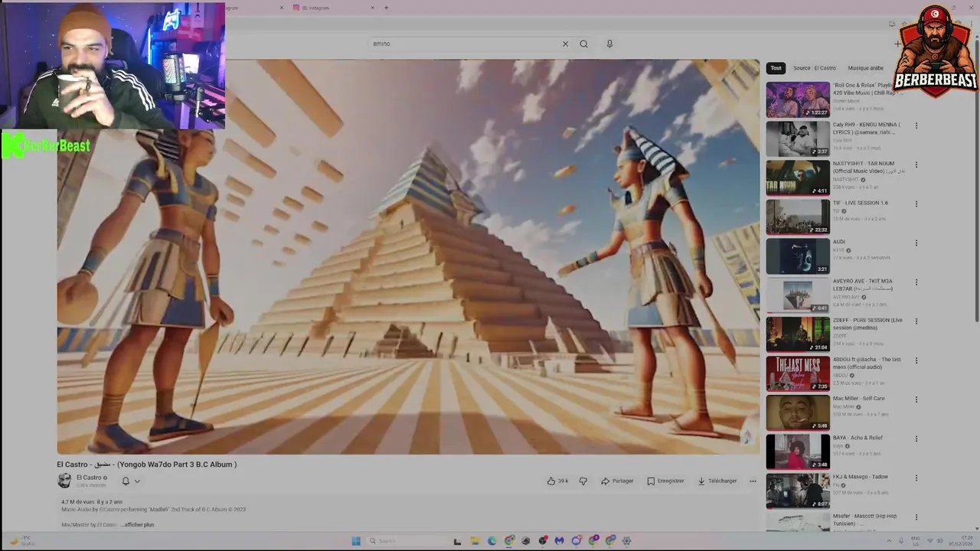Open options menu for 4BDOU last mess
Screen dimensions: 980x551
click(x=916, y=360)
